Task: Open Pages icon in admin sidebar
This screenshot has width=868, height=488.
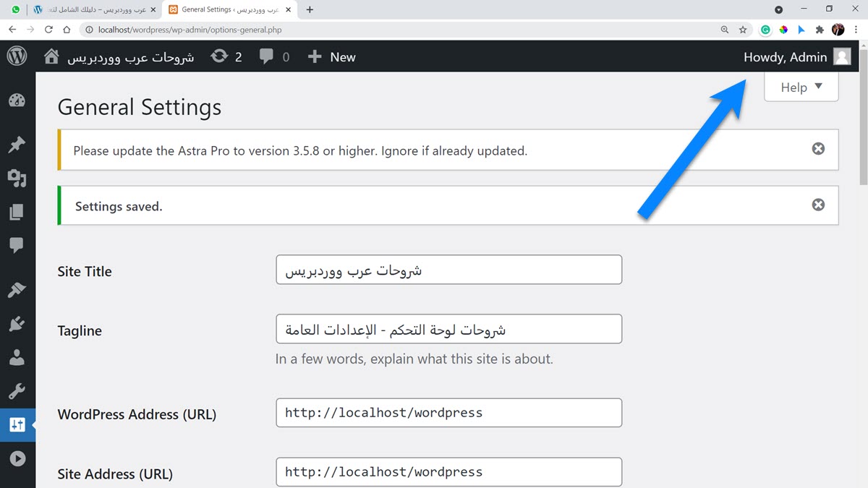Action: click(x=17, y=213)
